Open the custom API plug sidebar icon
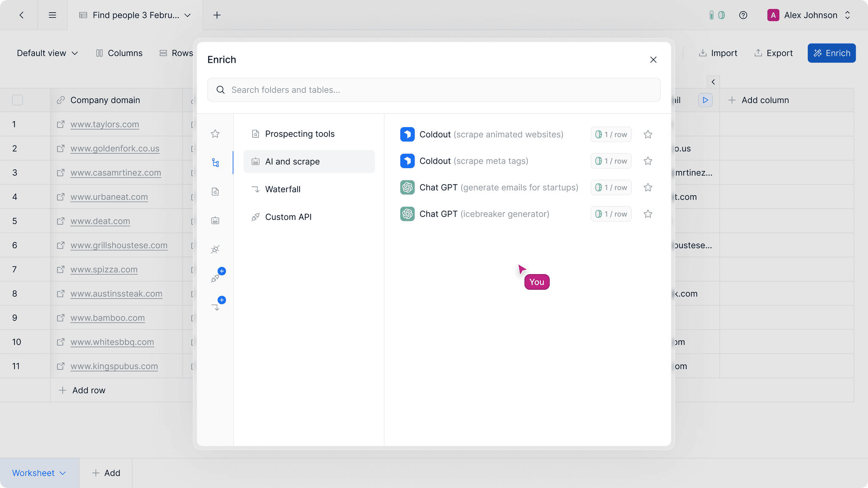 (x=215, y=249)
